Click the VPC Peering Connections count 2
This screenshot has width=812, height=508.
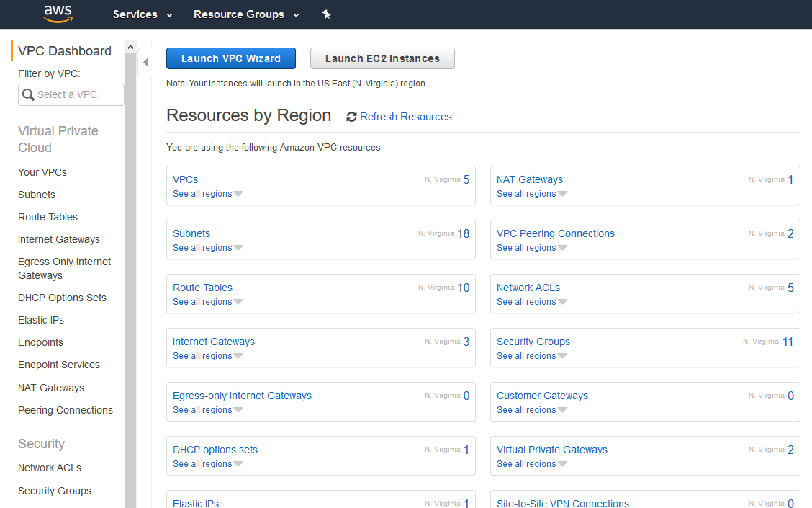click(791, 233)
